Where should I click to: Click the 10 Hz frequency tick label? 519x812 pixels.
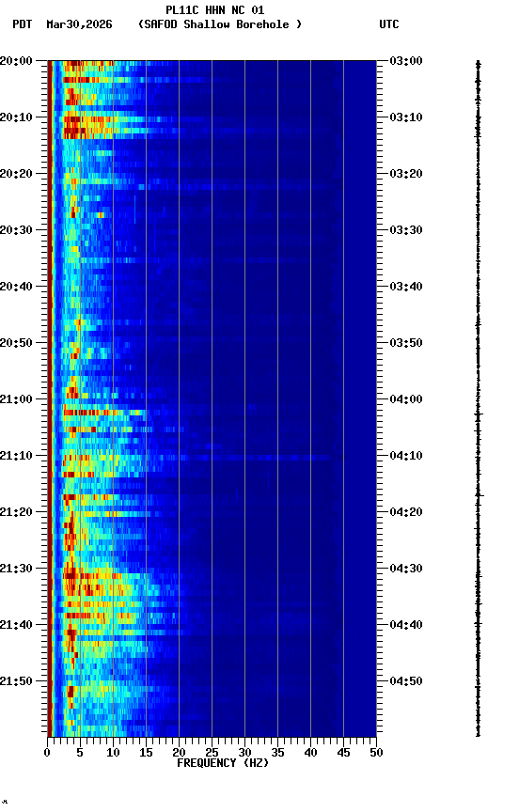113,753
